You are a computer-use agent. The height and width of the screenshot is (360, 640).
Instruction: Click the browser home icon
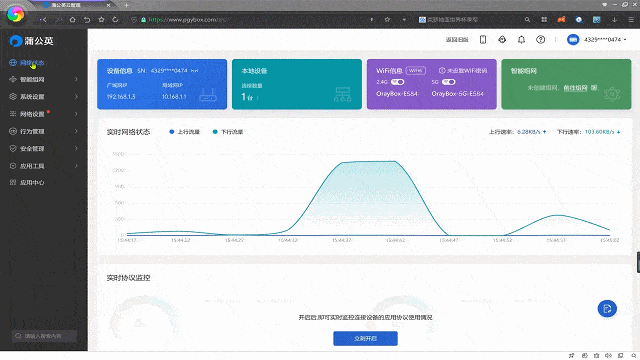(x=72, y=19)
